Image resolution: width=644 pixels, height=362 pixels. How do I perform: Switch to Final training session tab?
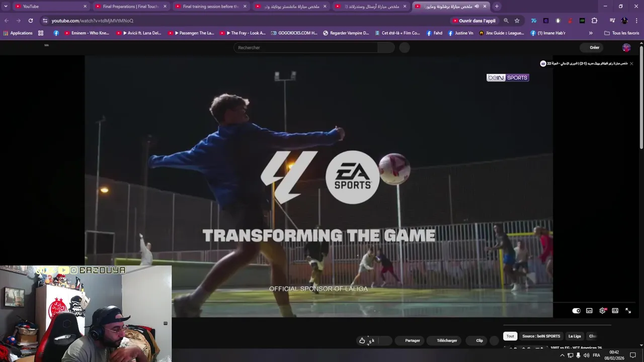pyautogui.click(x=211, y=6)
